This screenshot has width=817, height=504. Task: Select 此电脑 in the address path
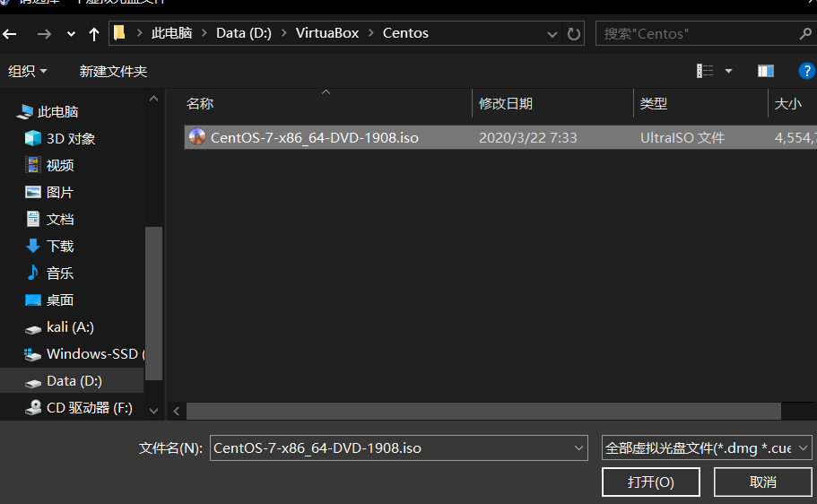click(171, 33)
